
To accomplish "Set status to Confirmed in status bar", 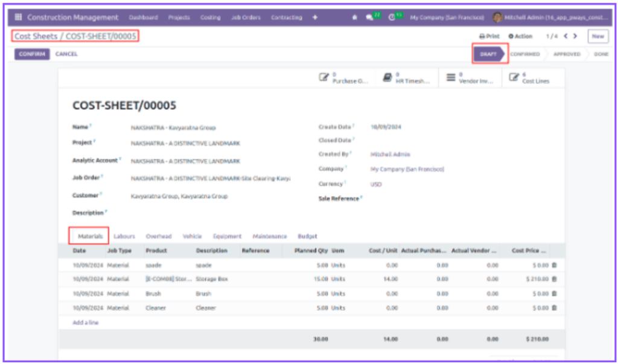I will click(525, 54).
